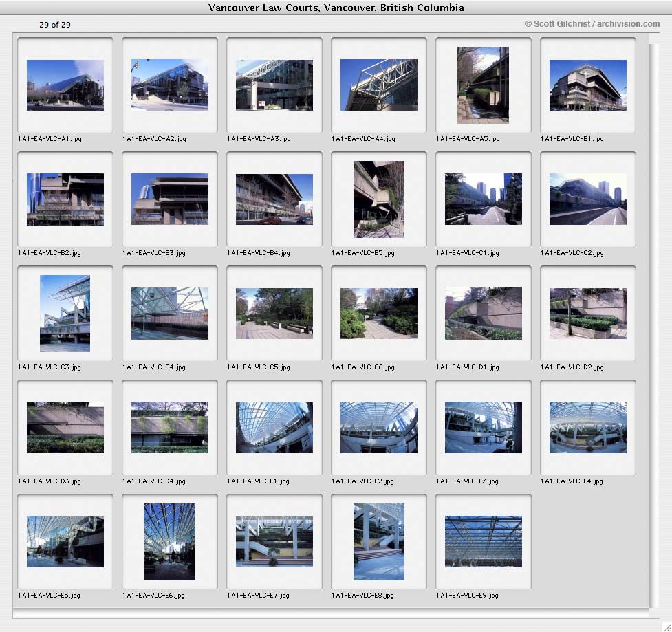Select portrait thumbnail 1A1-EA-VLC-A5.jpg
This screenshot has height=632, width=672.
click(483, 85)
